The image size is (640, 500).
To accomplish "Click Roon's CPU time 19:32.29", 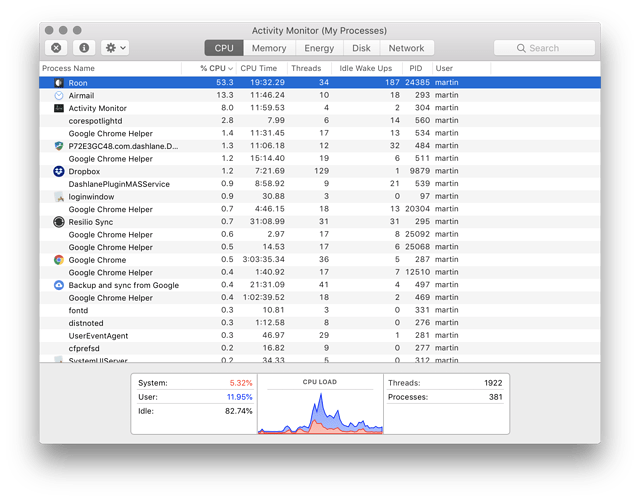I will point(267,82).
